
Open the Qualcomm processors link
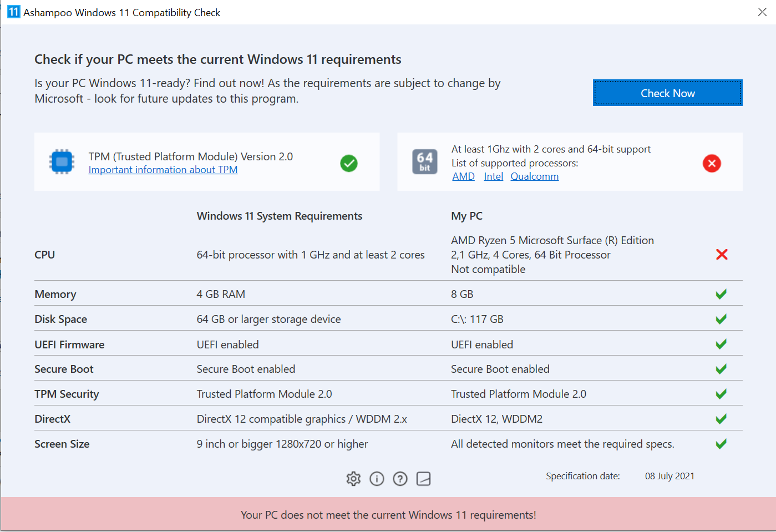coord(534,176)
